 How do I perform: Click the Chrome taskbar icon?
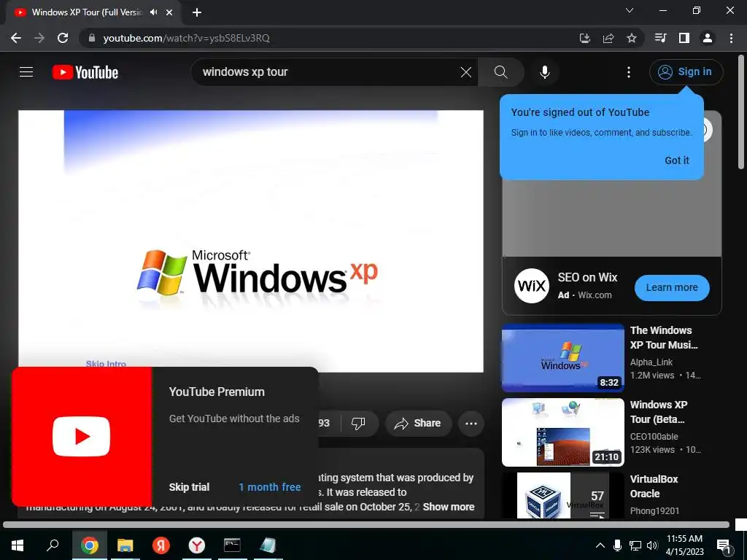point(90,545)
